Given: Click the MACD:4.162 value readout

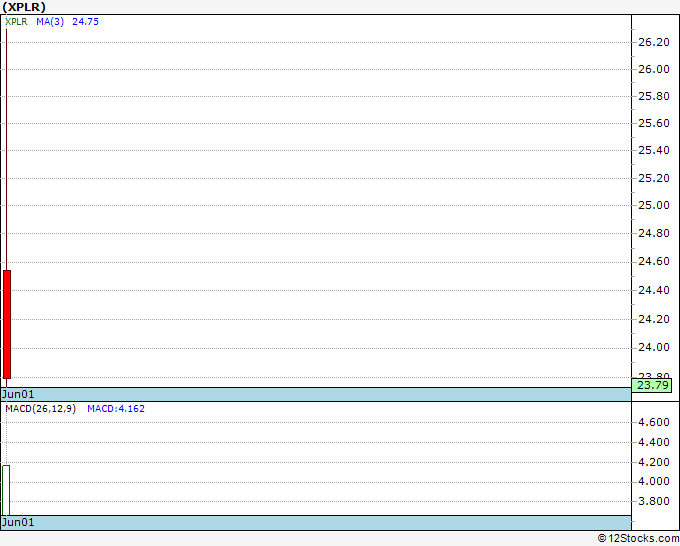Looking at the screenshot, I should 116,409.
